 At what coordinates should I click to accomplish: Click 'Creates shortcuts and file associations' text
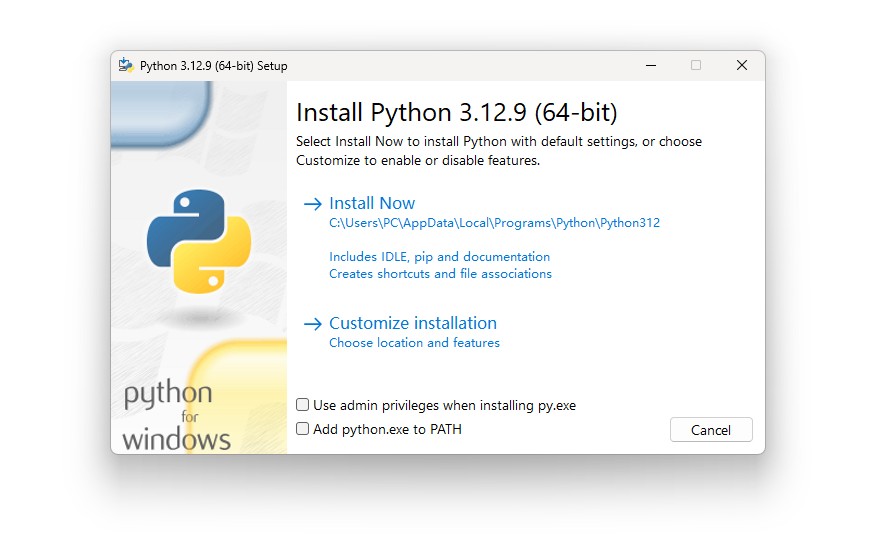click(440, 274)
